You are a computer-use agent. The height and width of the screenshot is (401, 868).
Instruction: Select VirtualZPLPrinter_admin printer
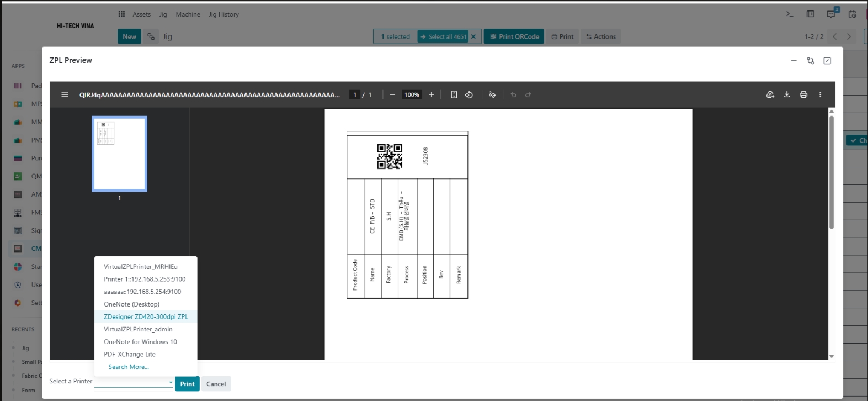pos(146,329)
